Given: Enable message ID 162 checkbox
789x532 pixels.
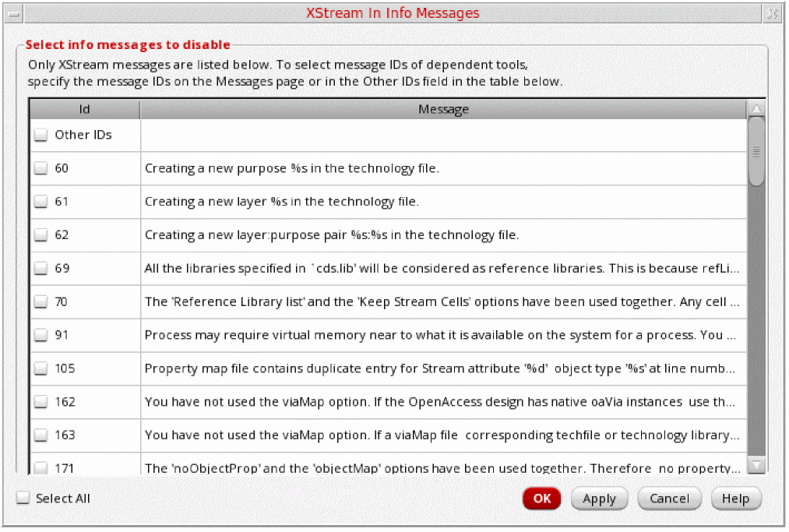Looking at the screenshot, I should coord(41,402).
